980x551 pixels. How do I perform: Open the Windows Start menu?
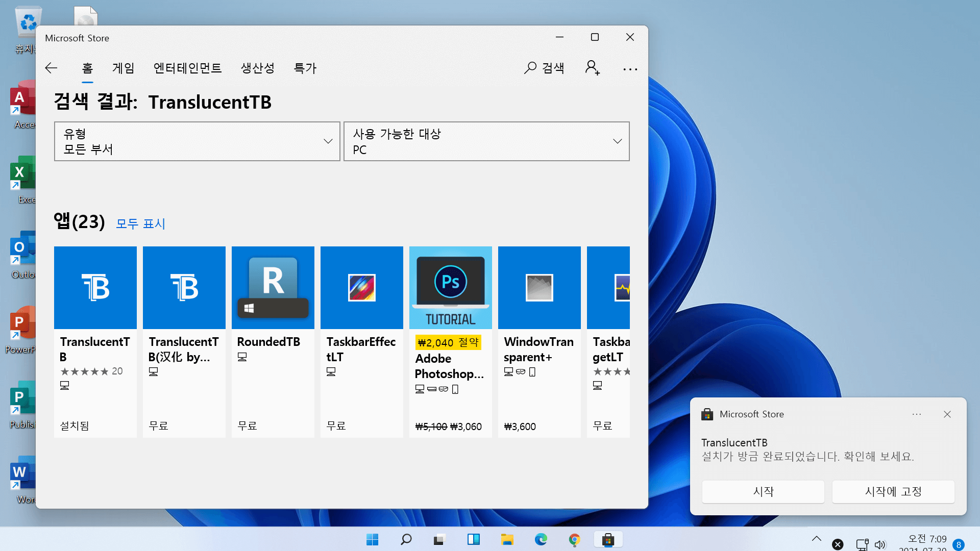(373, 539)
